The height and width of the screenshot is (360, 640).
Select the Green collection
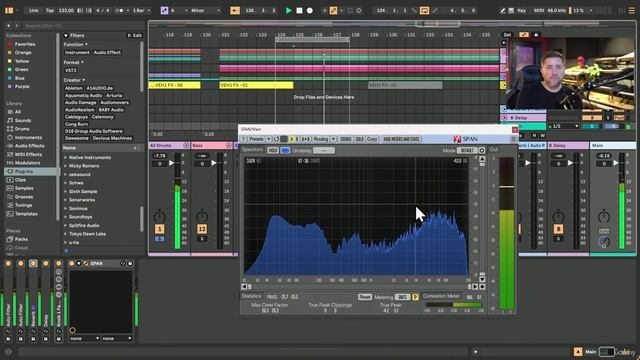[x=22, y=70]
